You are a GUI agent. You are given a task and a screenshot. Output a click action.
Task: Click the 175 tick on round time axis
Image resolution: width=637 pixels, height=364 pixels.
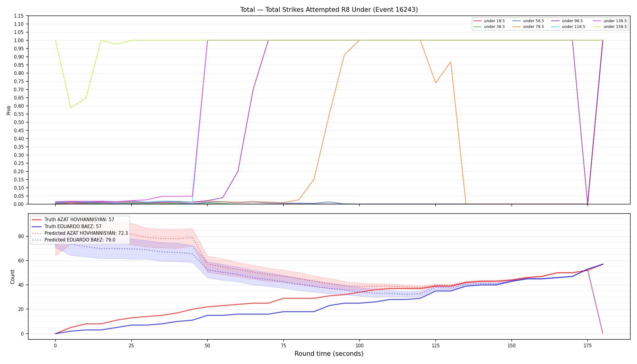coord(588,345)
